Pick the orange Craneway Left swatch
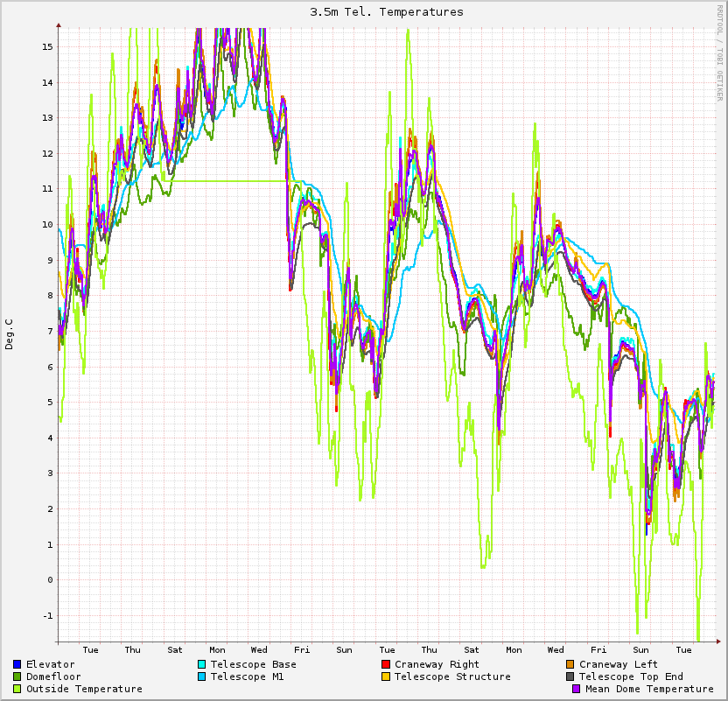The height and width of the screenshot is (701, 728). (570, 664)
